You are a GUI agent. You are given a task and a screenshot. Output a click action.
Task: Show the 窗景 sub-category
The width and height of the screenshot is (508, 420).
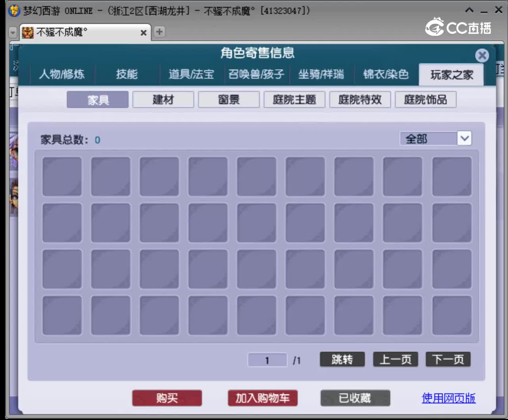click(x=229, y=100)
